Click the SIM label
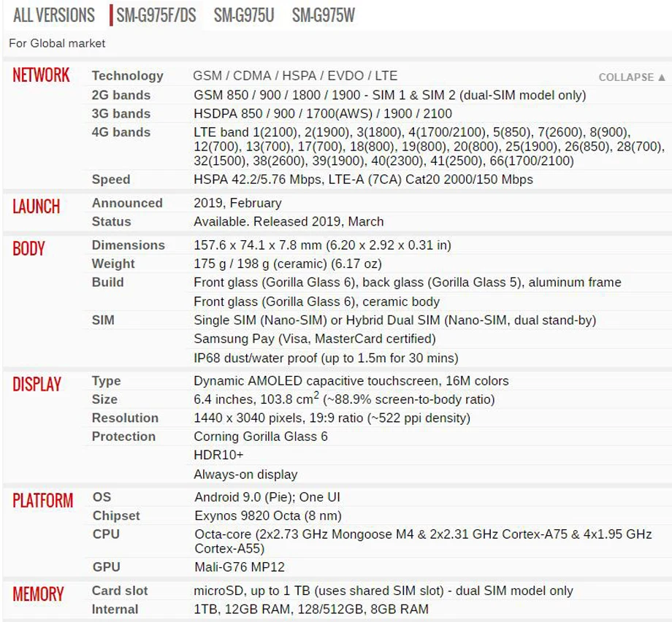Image resolution: width=672 pixels, height=622 pixels. coord(103,320)
